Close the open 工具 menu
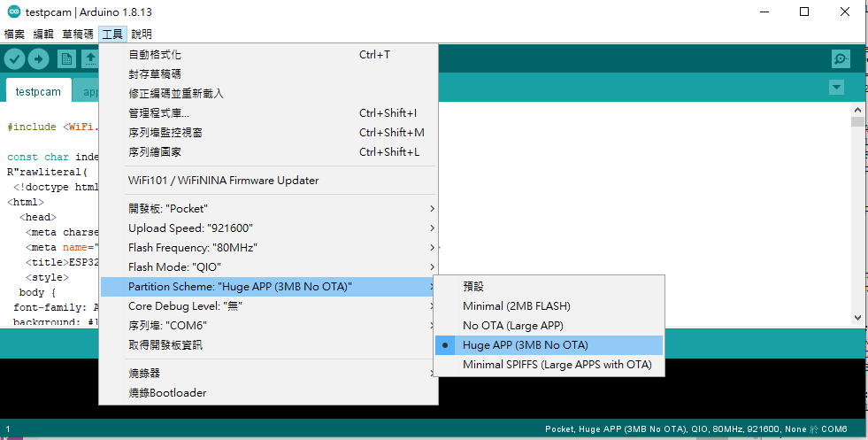The width and height of the screenshot is (868, 440). (113, 35)
